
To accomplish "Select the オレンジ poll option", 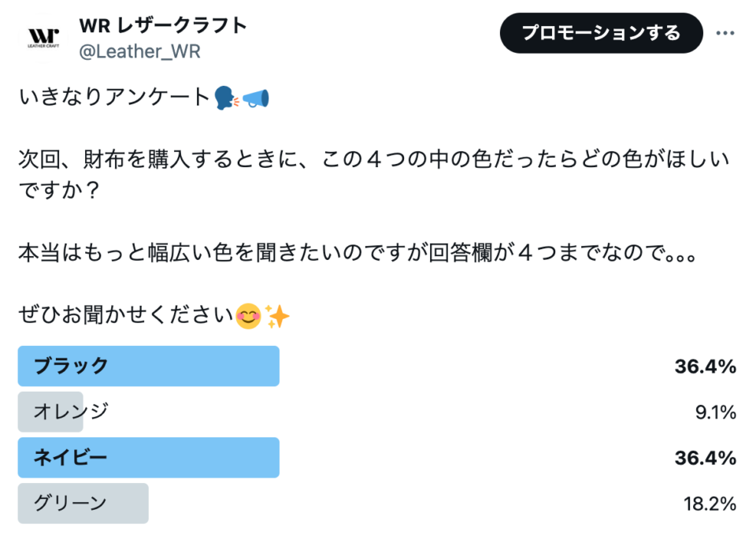I will point(71,411).
